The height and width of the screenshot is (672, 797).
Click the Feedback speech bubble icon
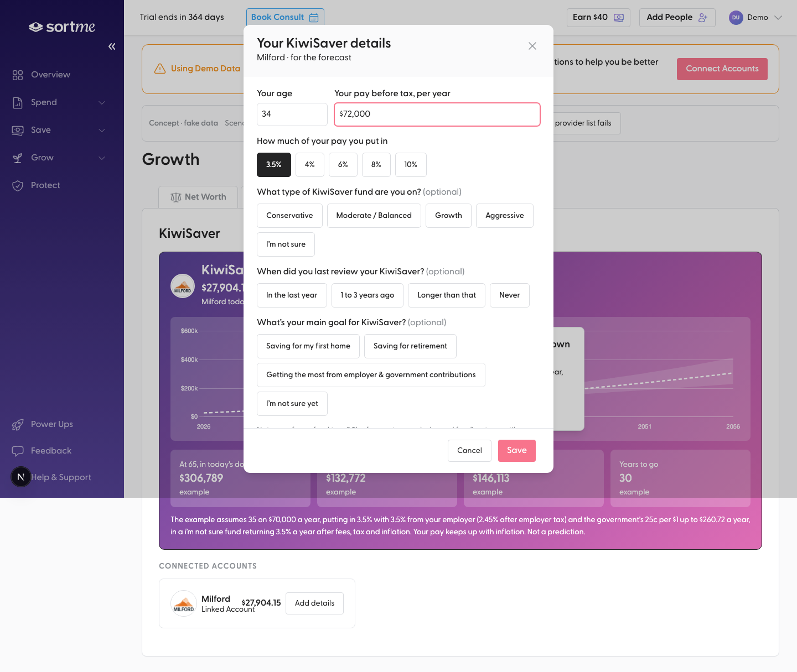[x=18, y=451]
